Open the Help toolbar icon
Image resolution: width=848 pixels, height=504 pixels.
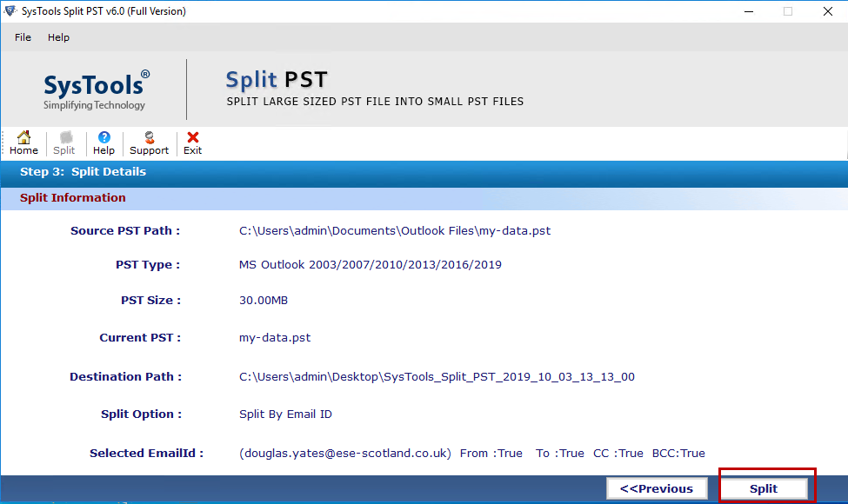click(x=103, y=143)
